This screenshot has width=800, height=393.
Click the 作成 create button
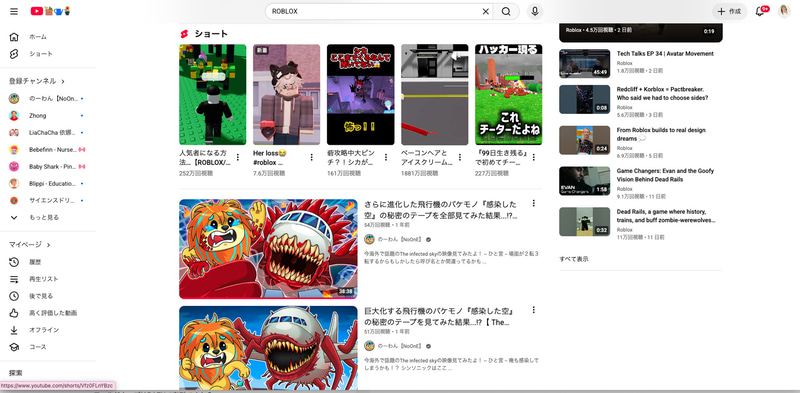pyautogui.click(x=730, y=11)
